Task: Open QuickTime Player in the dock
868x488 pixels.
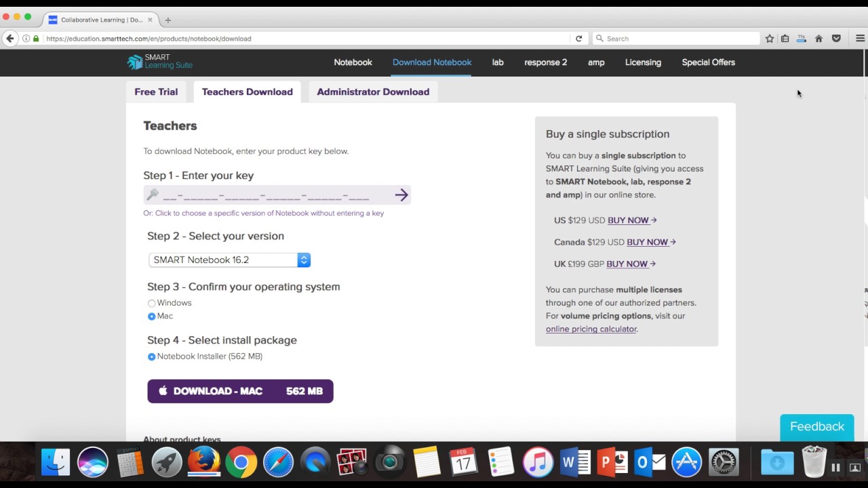Action: click(x=315, y=463)
